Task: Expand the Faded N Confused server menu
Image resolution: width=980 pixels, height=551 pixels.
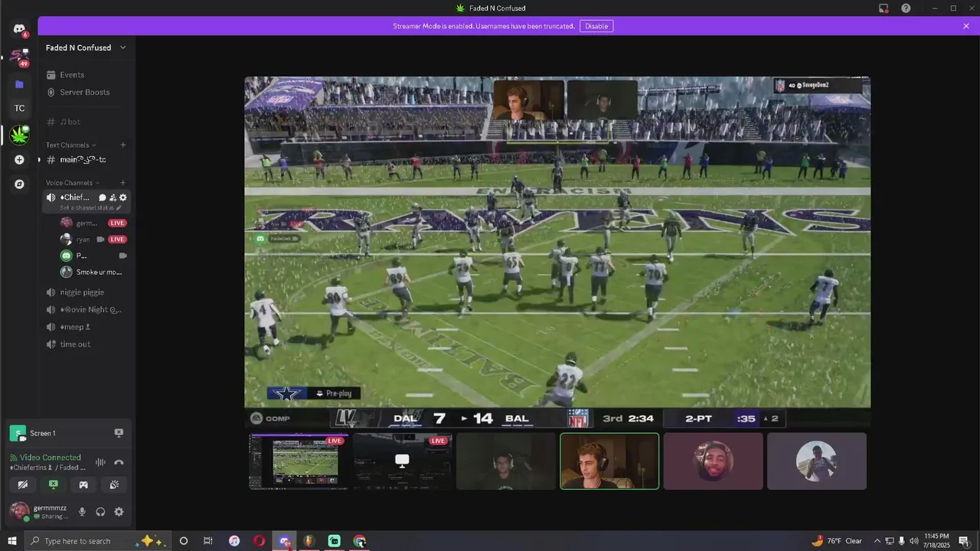Action: pyautogui.click(x=87, y=47)
